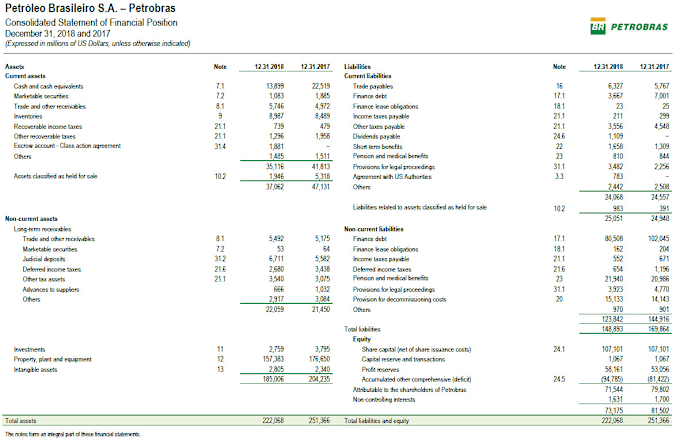Click the 'Total assets' row label

21,421
